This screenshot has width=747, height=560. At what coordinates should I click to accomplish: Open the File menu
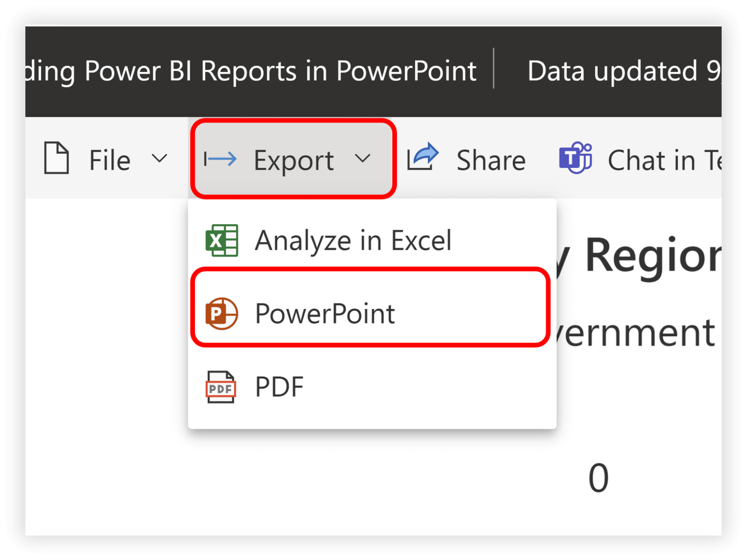(x=109, y=159)
